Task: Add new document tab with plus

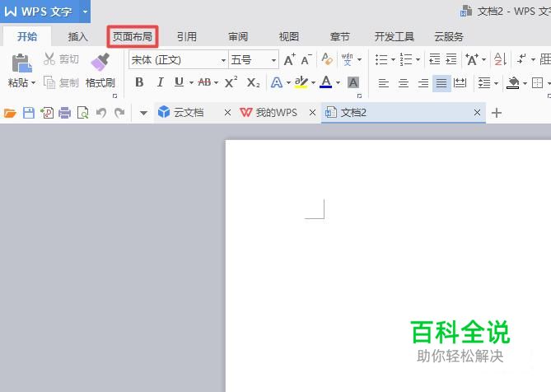Action: pyautogui.click(x=496, y=113)
